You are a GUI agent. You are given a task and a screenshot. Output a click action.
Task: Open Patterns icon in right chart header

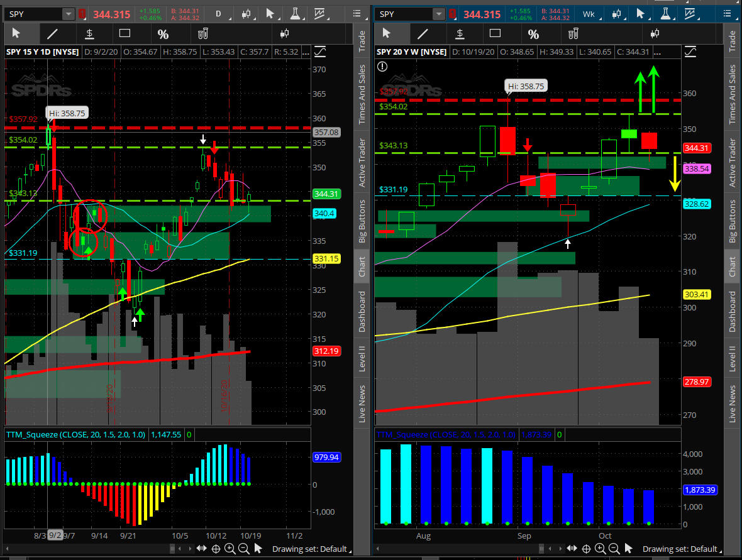tap(690, 14)
